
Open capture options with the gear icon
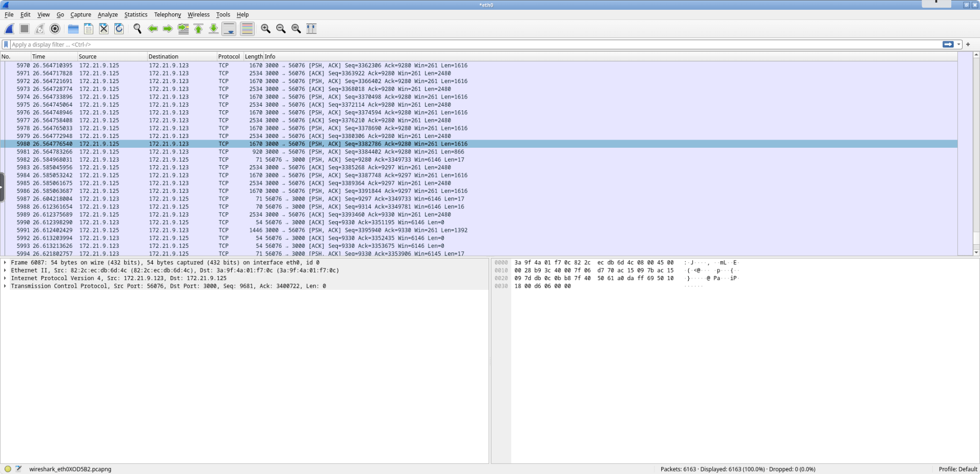(54, 28)
